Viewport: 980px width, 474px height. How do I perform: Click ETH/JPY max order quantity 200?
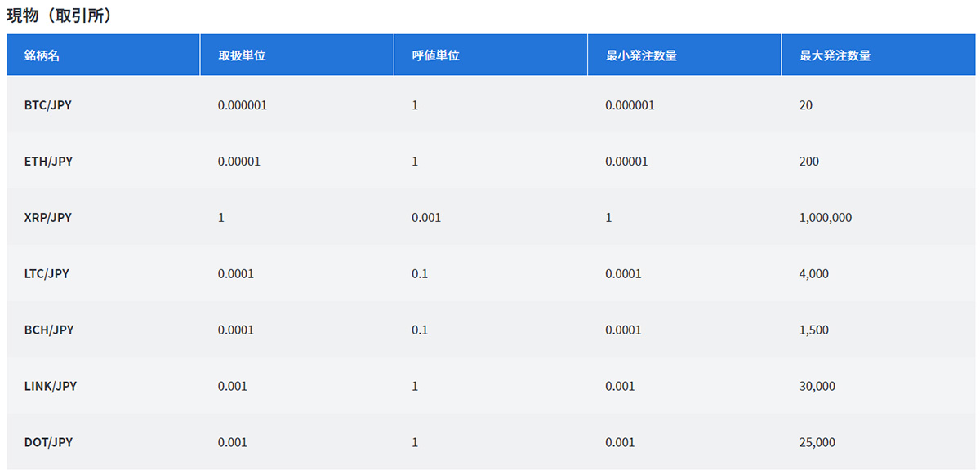(809, 162)
